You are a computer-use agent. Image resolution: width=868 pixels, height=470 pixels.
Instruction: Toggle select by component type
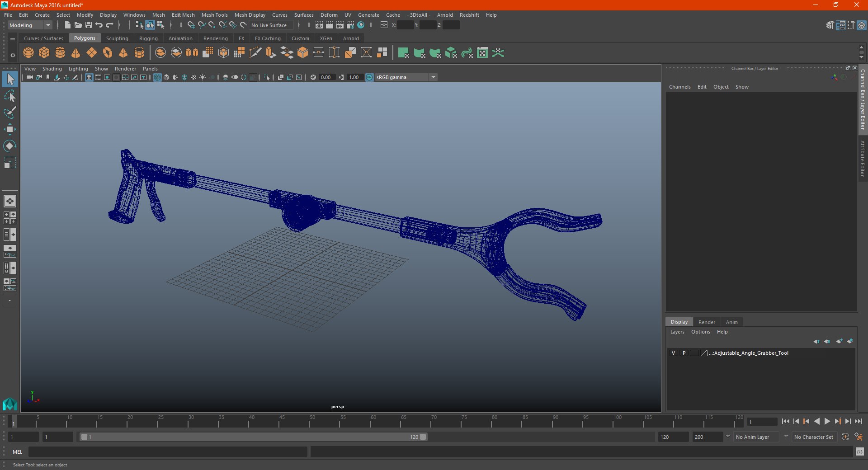click(x=160, y=25)
